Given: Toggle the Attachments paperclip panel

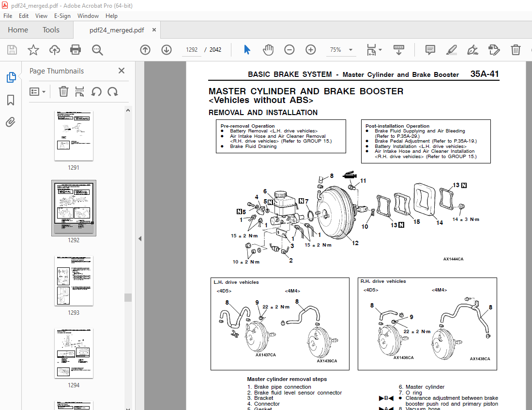Looking at the screenshot, I should (11, 122).
